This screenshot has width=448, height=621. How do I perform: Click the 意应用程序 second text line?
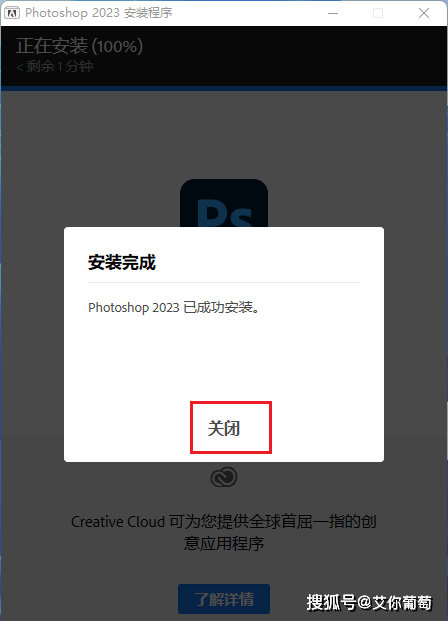(224, 543)
